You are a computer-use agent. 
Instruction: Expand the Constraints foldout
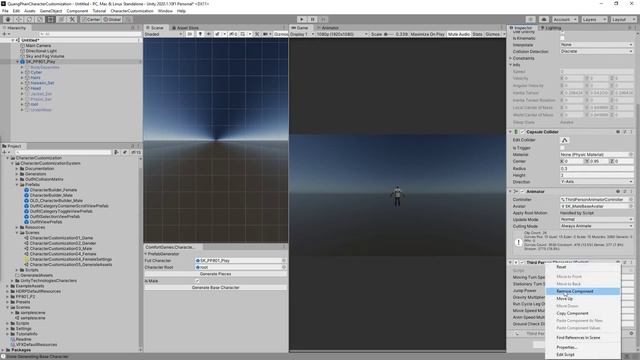coord(511,58)
